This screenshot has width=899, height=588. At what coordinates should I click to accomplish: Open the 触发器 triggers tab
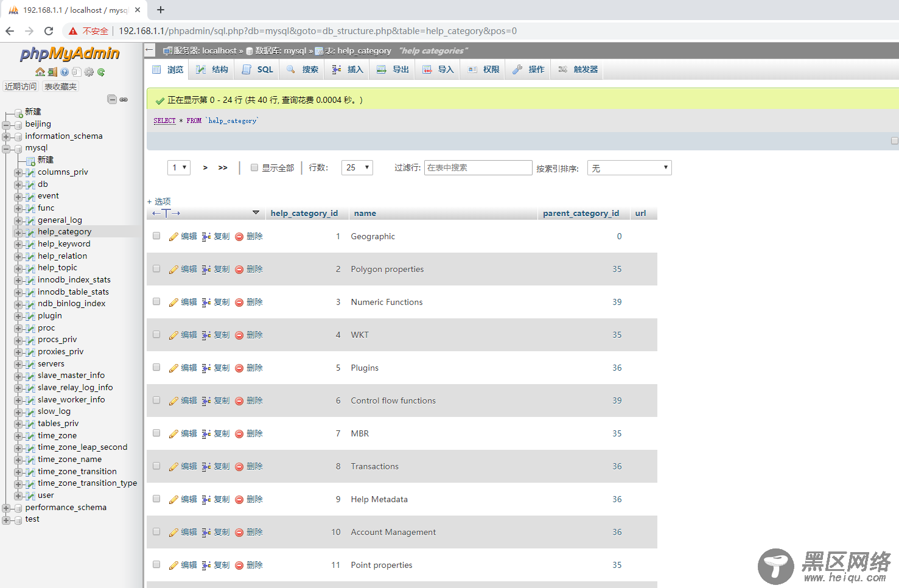pos(578,69)
